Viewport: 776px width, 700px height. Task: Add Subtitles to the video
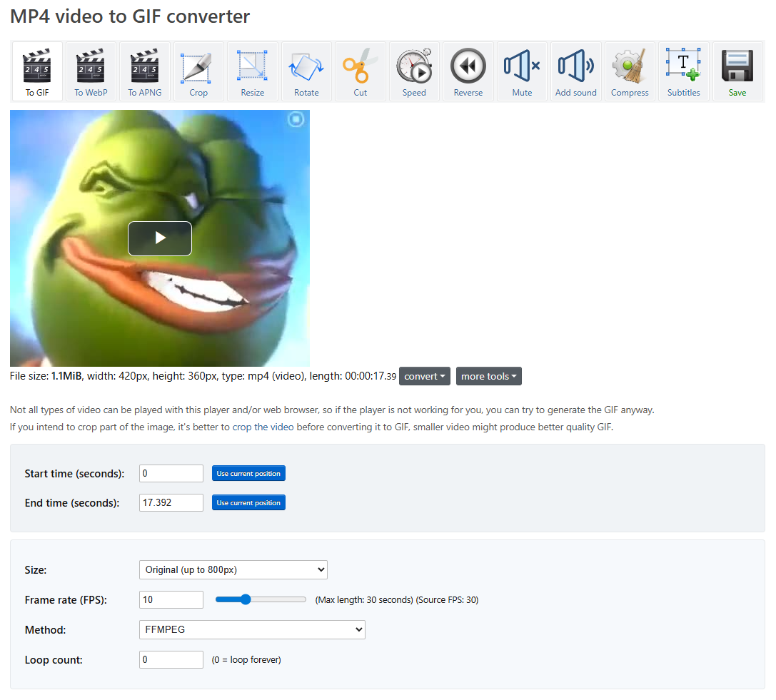click(683, 71)
